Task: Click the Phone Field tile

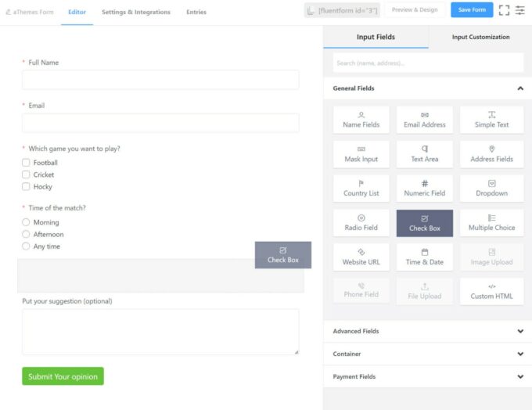Action: coord(361,291)
